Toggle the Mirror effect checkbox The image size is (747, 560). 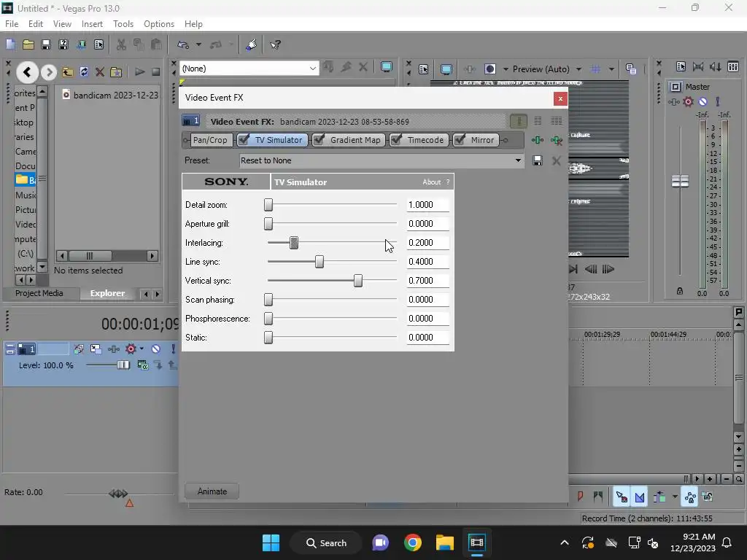pos(460,139)
